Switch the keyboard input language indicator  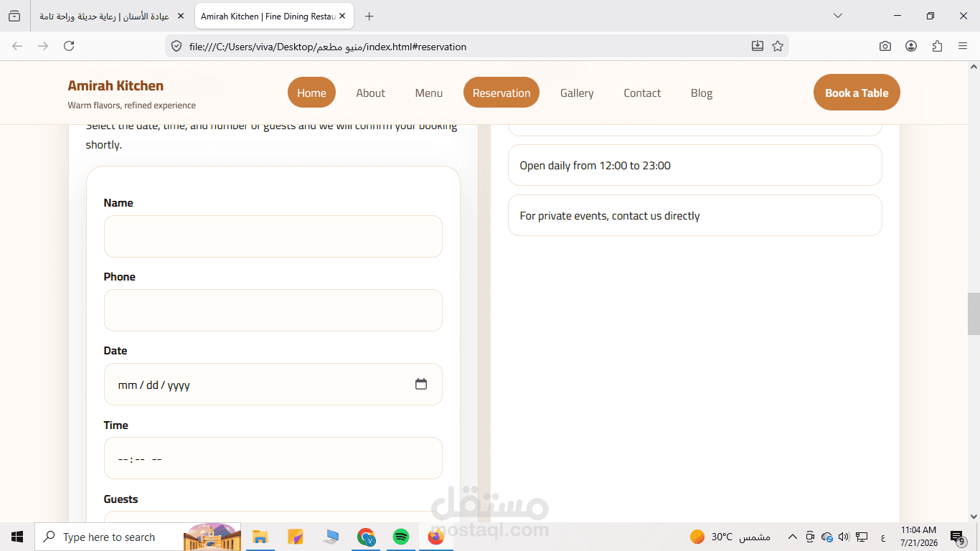pyautogui.click(x=883, y=537)
